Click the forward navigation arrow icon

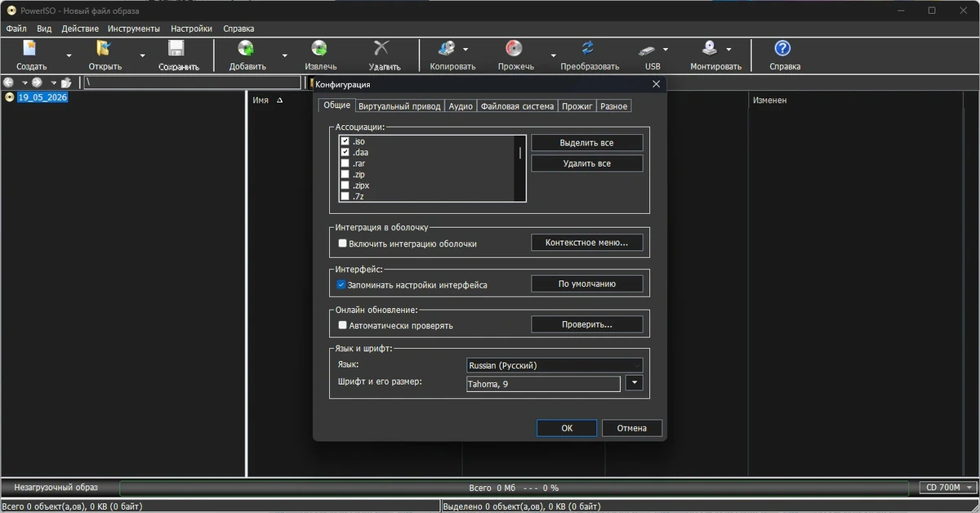37,83
